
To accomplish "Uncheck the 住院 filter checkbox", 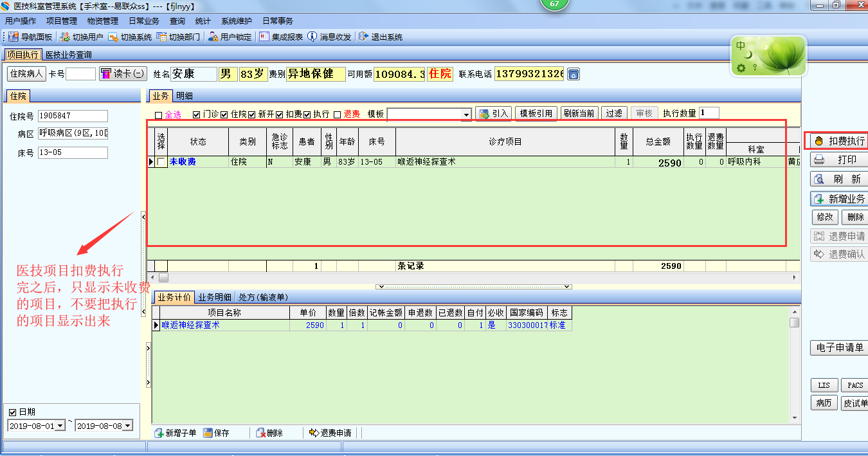I will pyautogui.click(x=224, y=114).
